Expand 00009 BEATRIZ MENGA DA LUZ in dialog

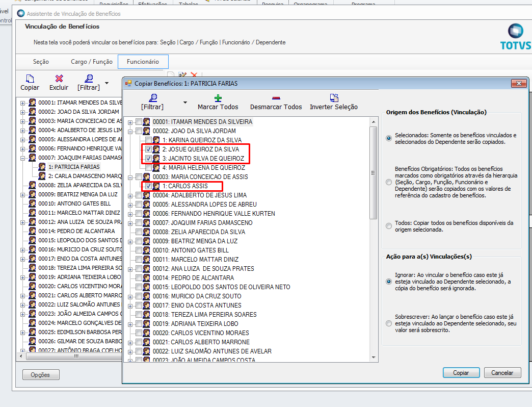click(130, 242)
